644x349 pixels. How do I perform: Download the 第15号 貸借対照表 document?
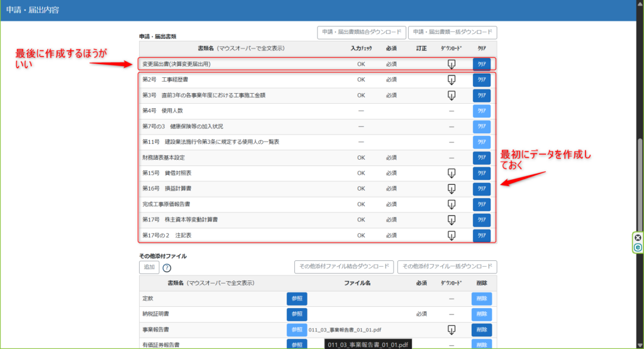pyautogui.click(x=451, y=173)
